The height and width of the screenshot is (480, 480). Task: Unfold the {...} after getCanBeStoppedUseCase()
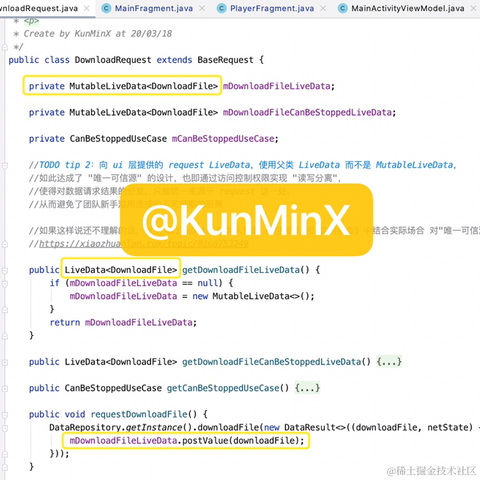[x=307, y=388]
